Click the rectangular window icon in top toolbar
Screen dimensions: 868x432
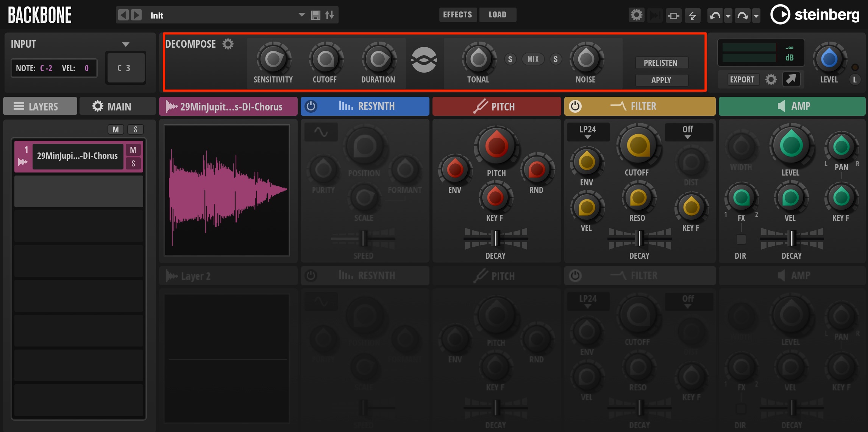[673, 16]
